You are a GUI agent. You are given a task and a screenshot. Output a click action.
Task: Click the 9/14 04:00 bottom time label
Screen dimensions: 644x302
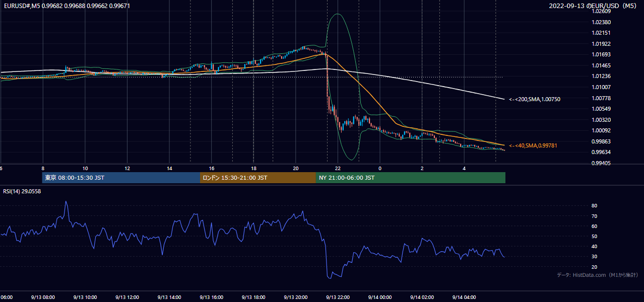pos(464,297)
